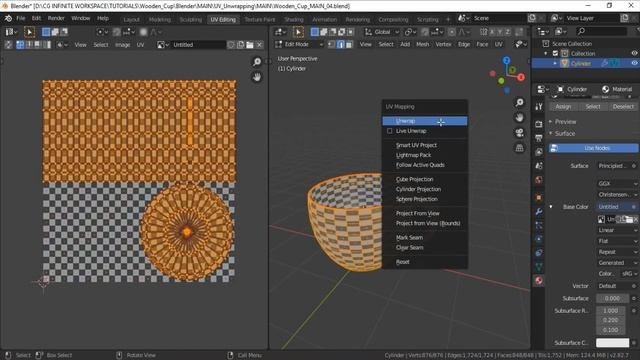Open image file folder icon in UV editor
The image size is (640, 360).
(x=250, y=45)
